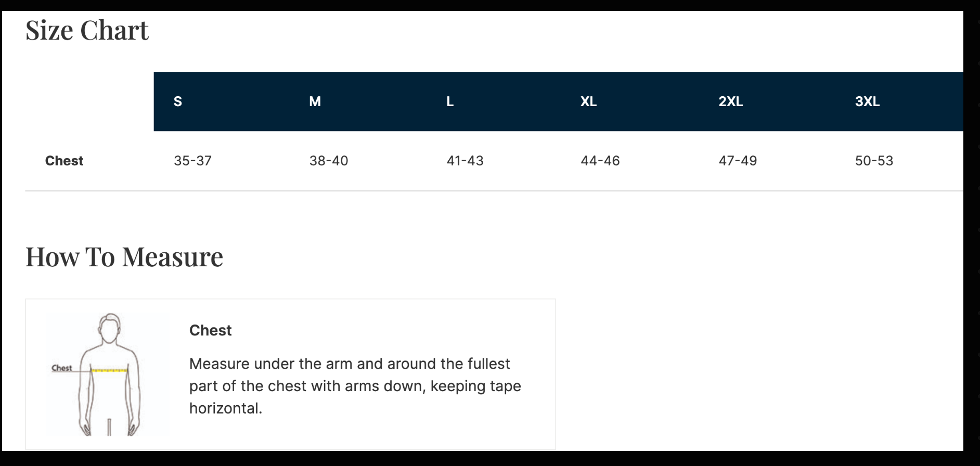Select the M size column header
The image size is (980, 466).
pos(315,101)
